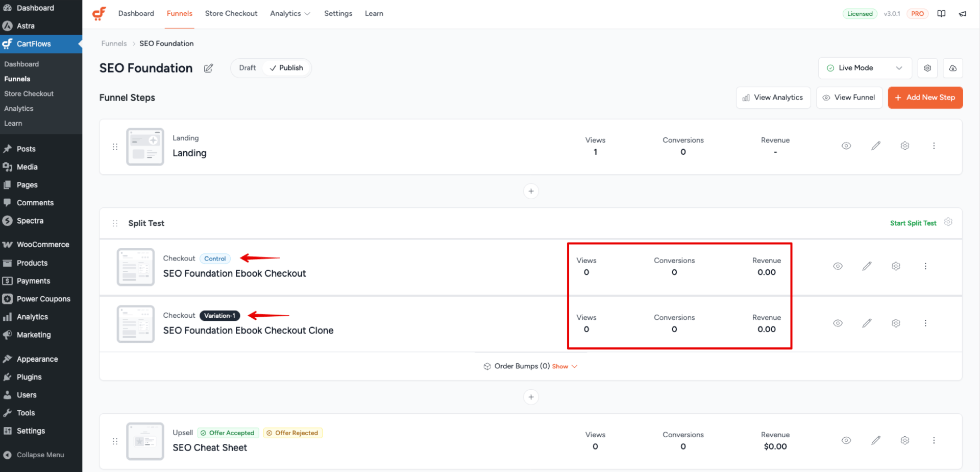The height and width of the screenshot is (472, 980).
Task: Show the Order Bumps section
Action: click(x=565, y=367)
